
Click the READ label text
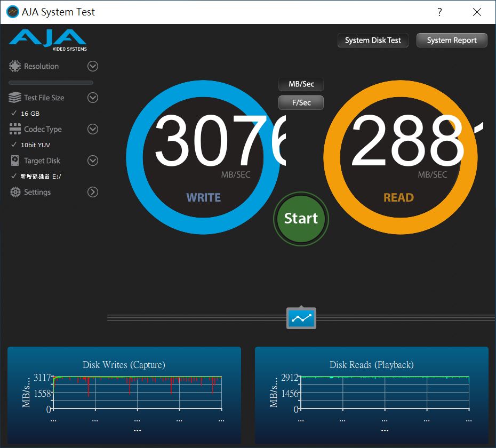click(398, 197)
